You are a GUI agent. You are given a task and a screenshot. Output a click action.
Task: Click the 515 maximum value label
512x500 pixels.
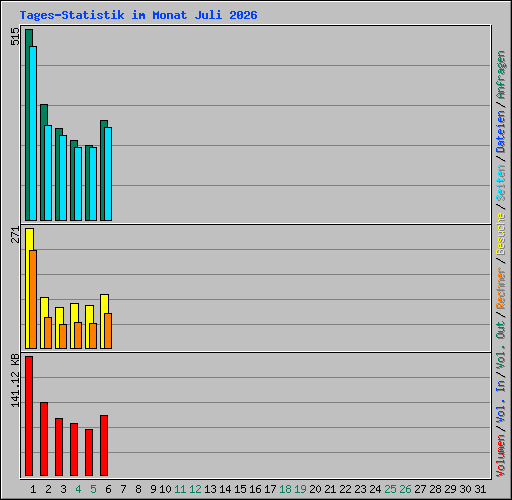(x=15, y=36)
